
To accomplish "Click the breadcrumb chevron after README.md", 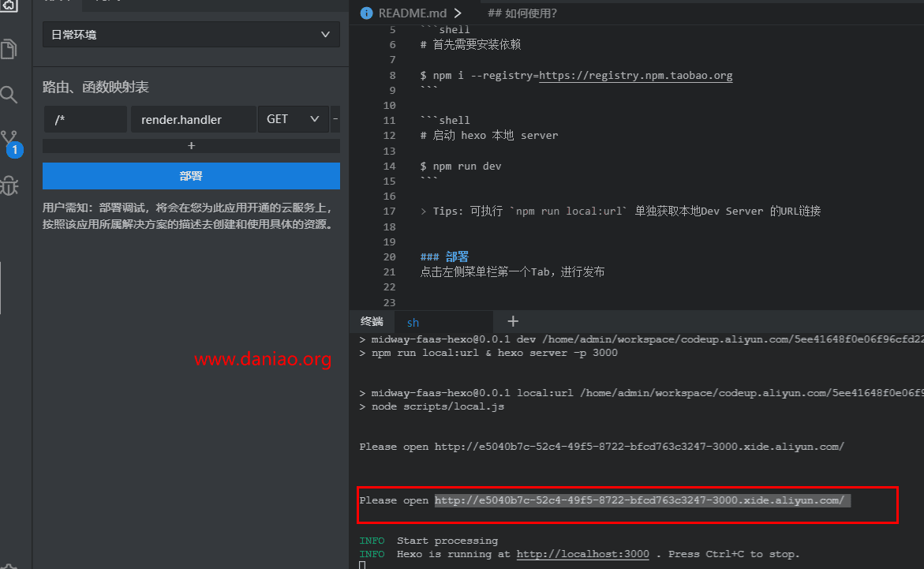I will click(458, 13).
